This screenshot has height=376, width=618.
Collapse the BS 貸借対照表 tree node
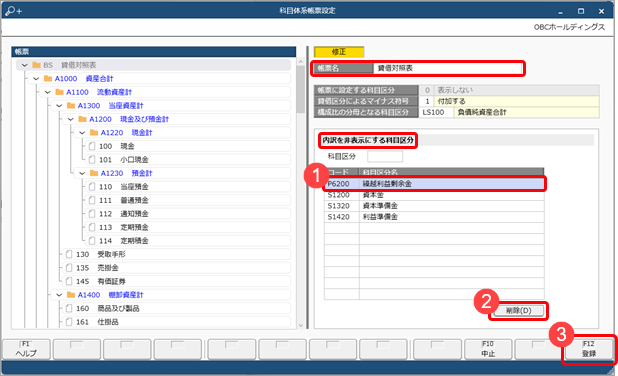tap(25, 65)
